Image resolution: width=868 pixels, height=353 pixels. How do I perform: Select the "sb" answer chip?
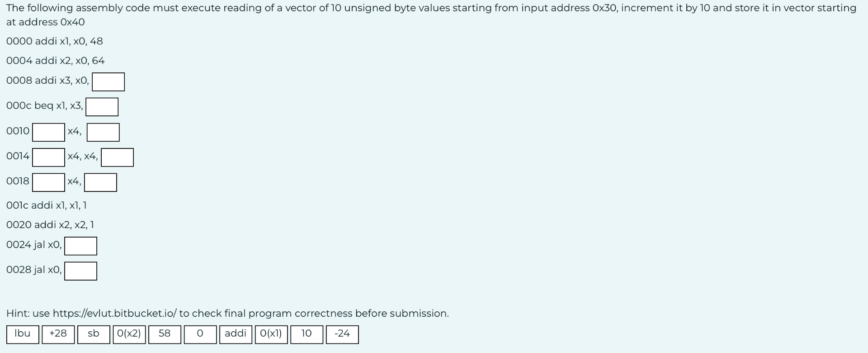[x=94, y=334]
